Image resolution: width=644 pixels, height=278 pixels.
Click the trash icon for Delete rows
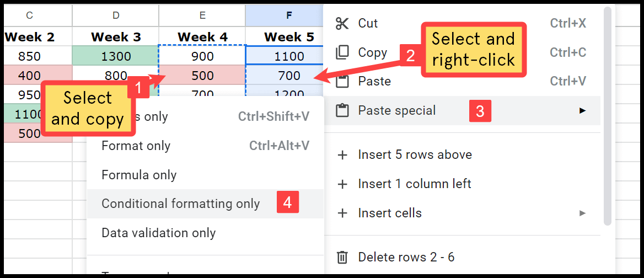(x=342, y=258)
